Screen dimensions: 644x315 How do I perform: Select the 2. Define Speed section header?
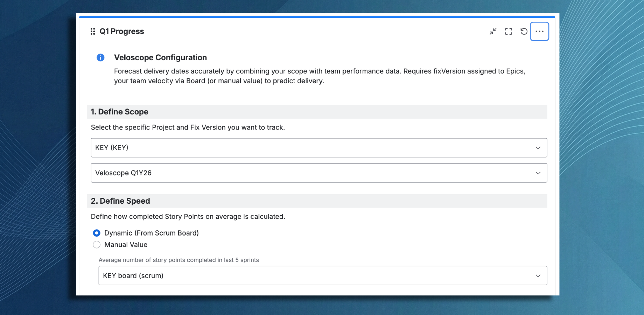tap(120, 201)
